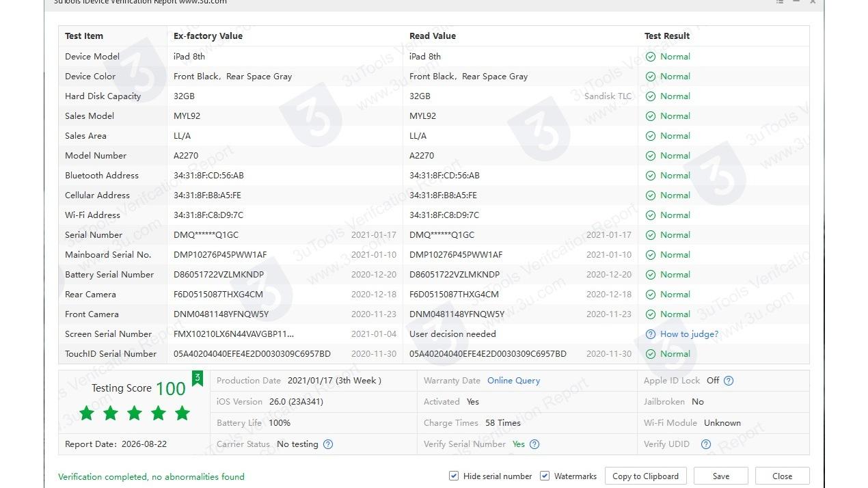
Task: Select read value Battery serial D86051722VZLMKNDP
Action: 455,275
